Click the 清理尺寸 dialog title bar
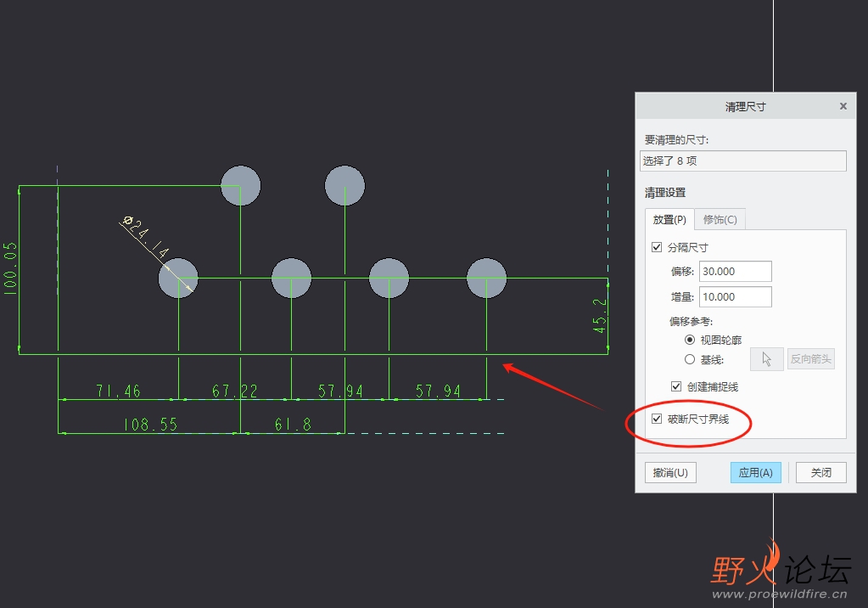Image resolution: width=868 pixels, height=608 pixels. point(745,106)
